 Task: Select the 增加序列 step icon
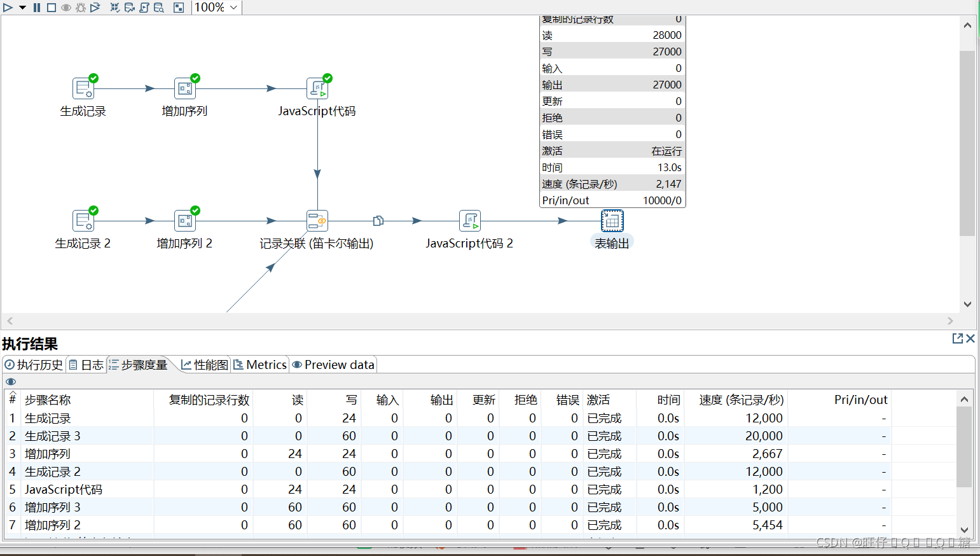click(185, 88)
